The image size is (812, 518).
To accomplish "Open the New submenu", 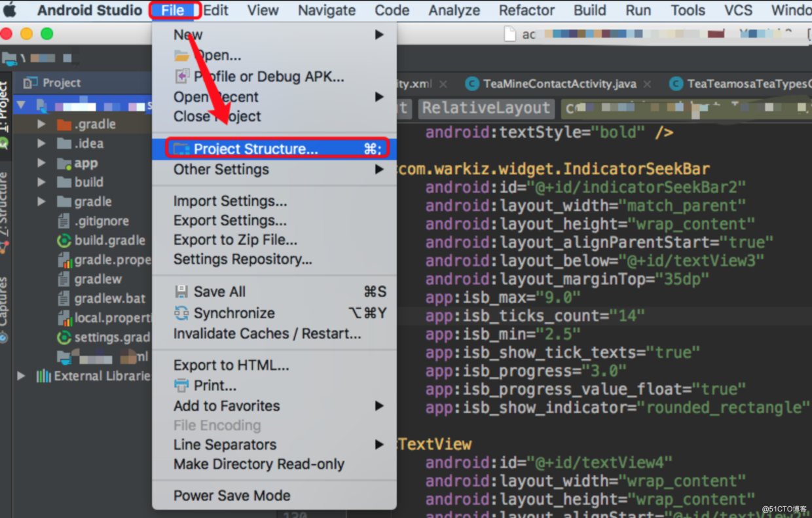I will click(x=274, y=35).
